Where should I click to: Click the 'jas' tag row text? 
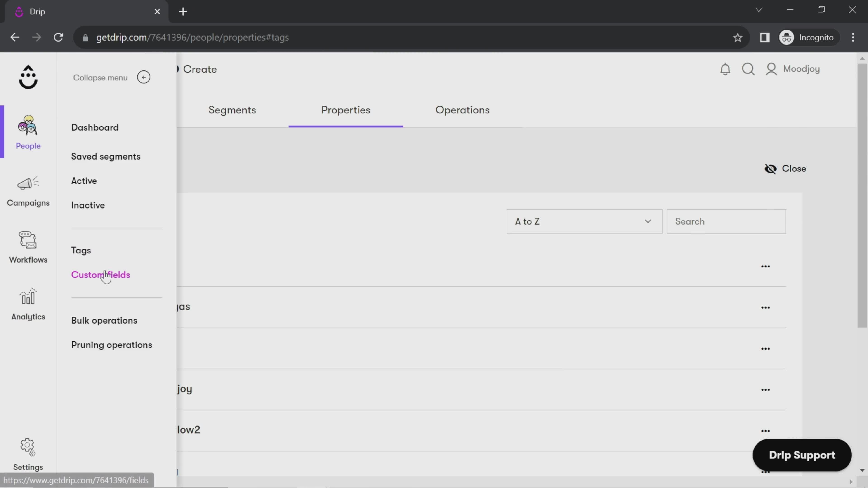[183, 307]
